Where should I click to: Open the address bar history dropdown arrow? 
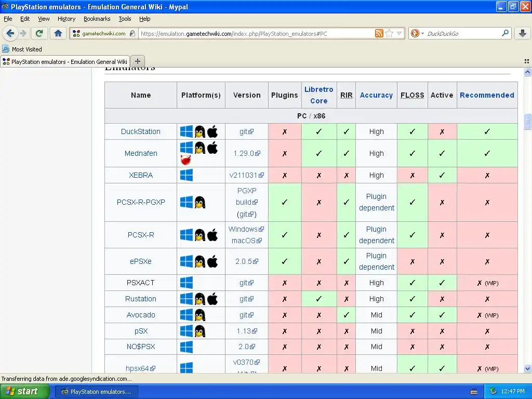tap(400, 33)
